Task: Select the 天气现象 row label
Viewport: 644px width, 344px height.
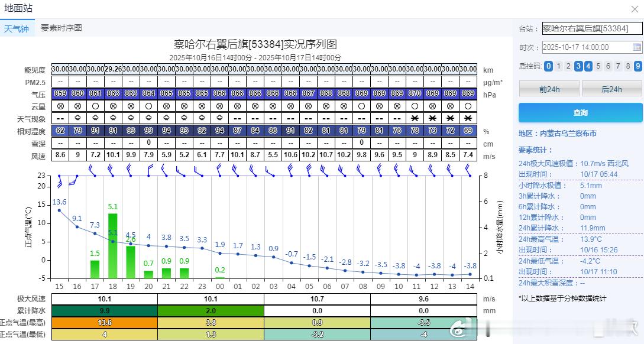Action: 31,119
